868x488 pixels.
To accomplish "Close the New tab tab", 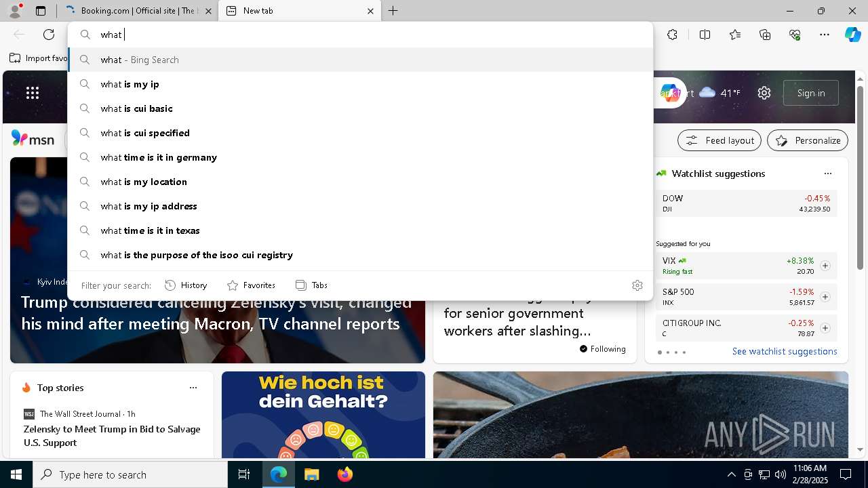I will (370, 11).
